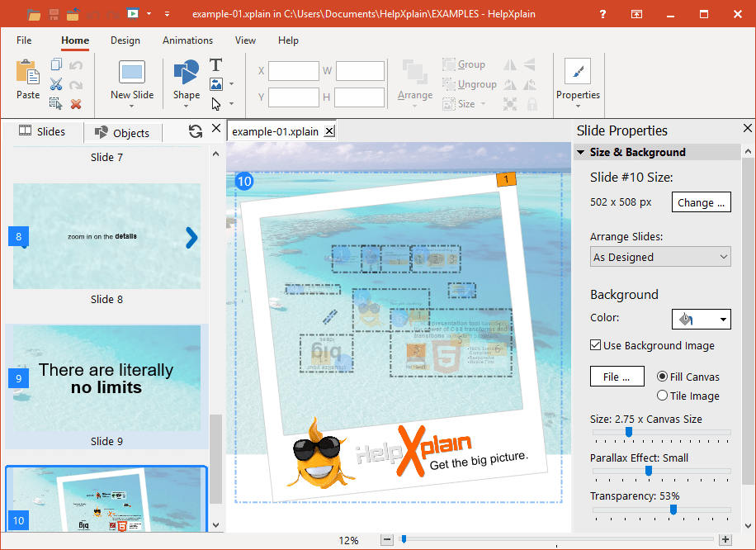Click the flip horizontal icon
Image resolution: width=756 pixels, height=550 pixels.
tap(510, 64)
